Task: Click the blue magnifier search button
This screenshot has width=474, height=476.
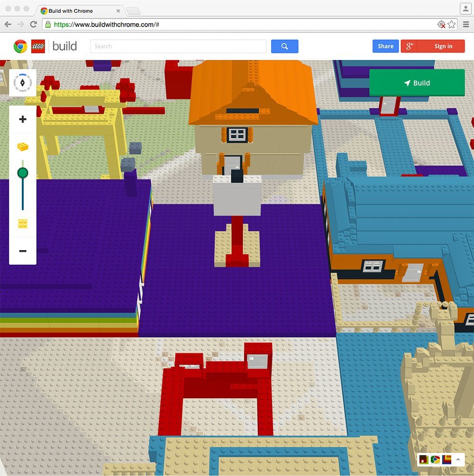Action: [x=284, y=46]
